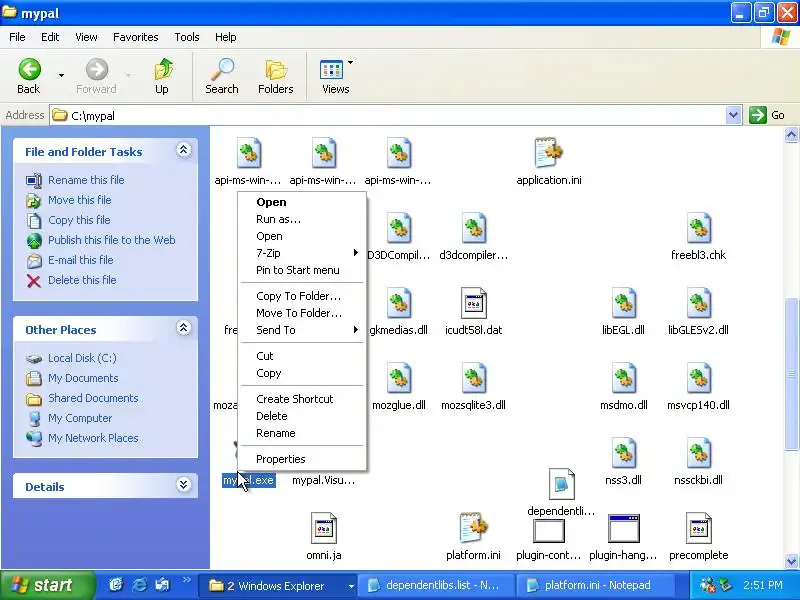Choose Run as... from context menu
The width and height of the screenshot is (800, 600).
(x=302, y=219)
